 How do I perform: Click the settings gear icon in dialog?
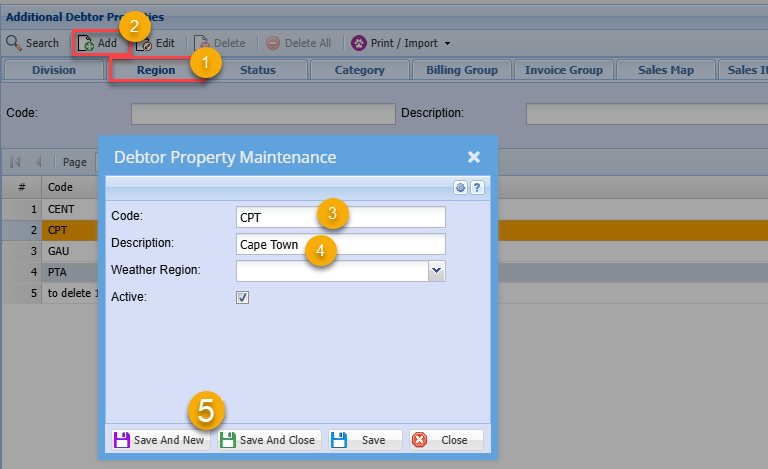pos(461,187)
